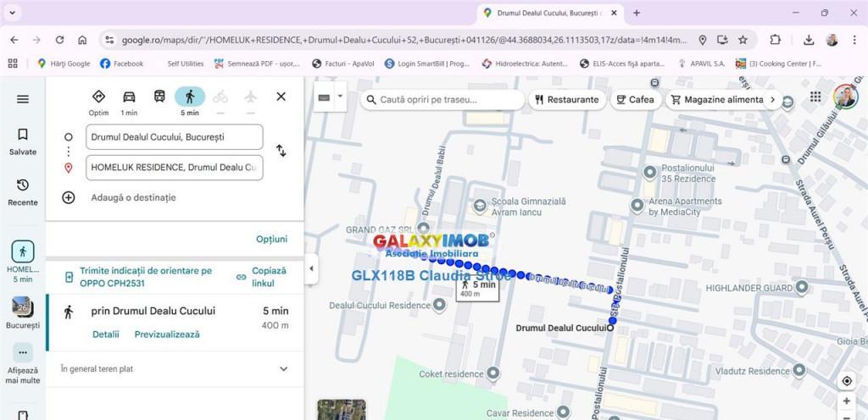Select walking travel mode

tap(190, 97)
